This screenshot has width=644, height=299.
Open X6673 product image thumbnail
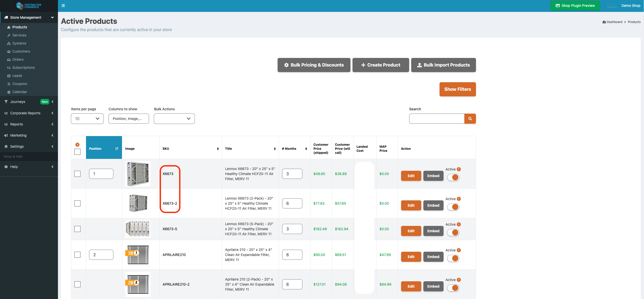tap(138, 174)
